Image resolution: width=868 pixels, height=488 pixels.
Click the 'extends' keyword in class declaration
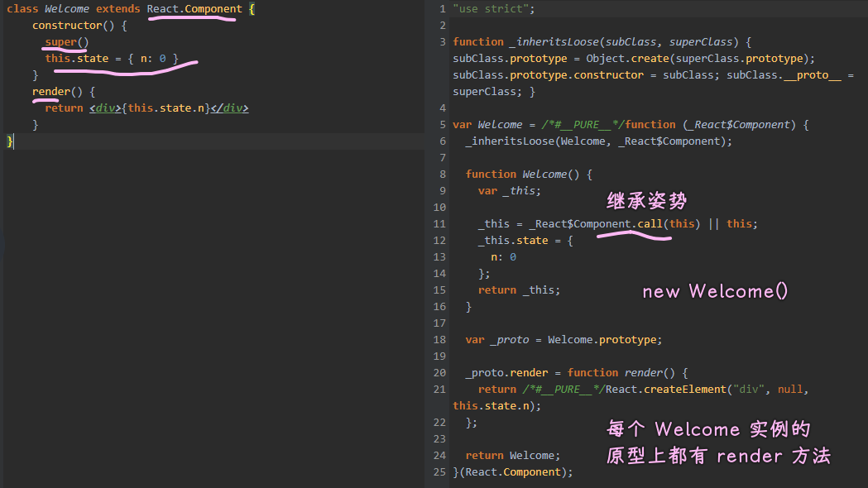pos(118,9)
